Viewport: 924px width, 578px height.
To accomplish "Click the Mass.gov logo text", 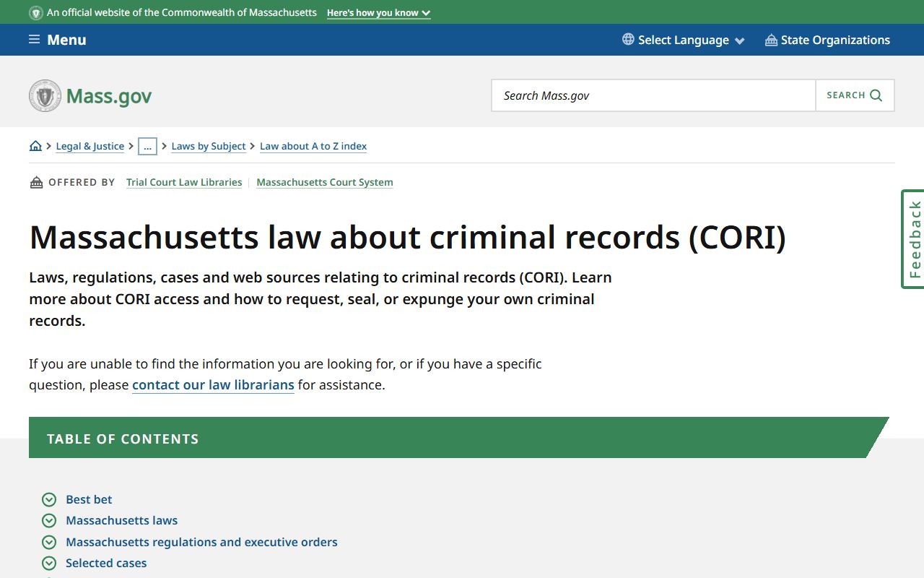I will click(109, 96).
